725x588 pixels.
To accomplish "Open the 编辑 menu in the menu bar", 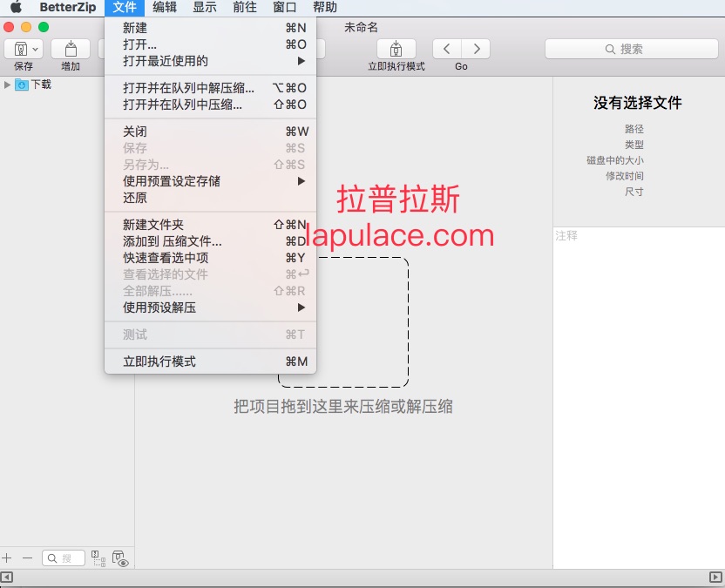I will click(x=165, y=7).
